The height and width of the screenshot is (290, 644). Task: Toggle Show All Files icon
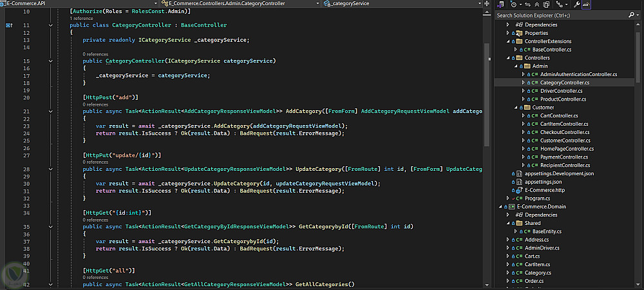(546, 5)
